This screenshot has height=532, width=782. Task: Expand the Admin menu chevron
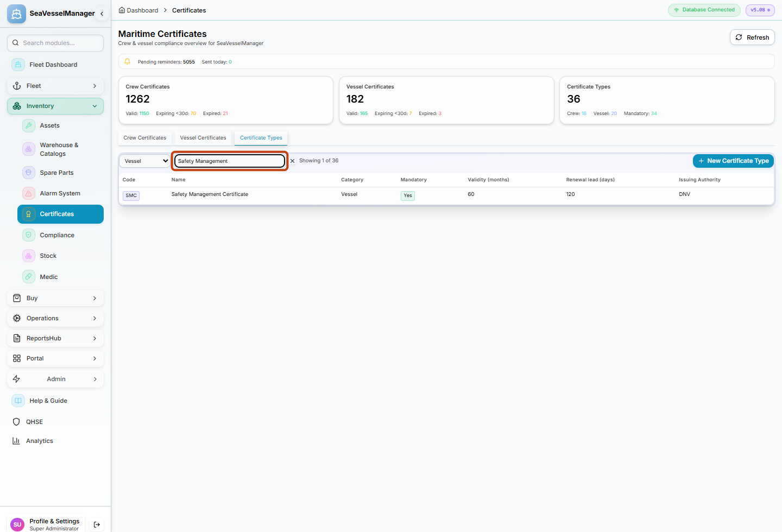[x=94, y=379]
